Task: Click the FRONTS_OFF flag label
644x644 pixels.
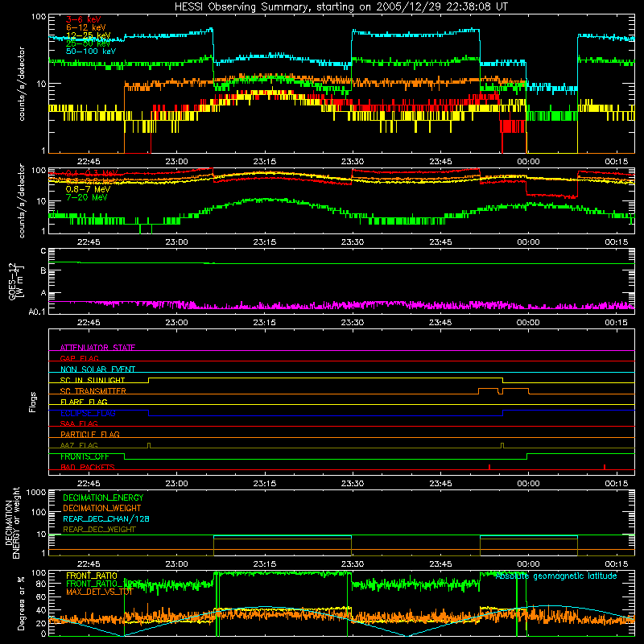Action: tap(85, 456)
